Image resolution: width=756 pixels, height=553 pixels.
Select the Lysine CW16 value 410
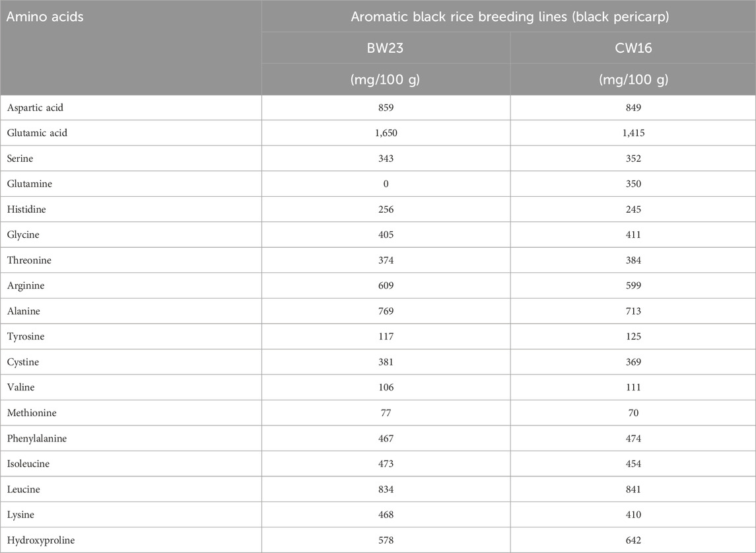633,515
